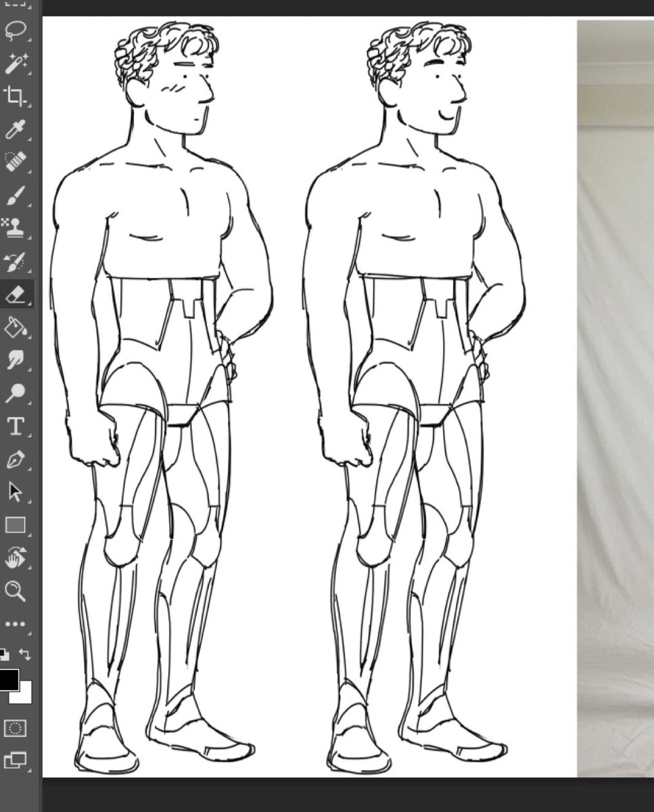The image size is (654, 812).
Task: Swap foreground and background colors
Action: (24, 654)
